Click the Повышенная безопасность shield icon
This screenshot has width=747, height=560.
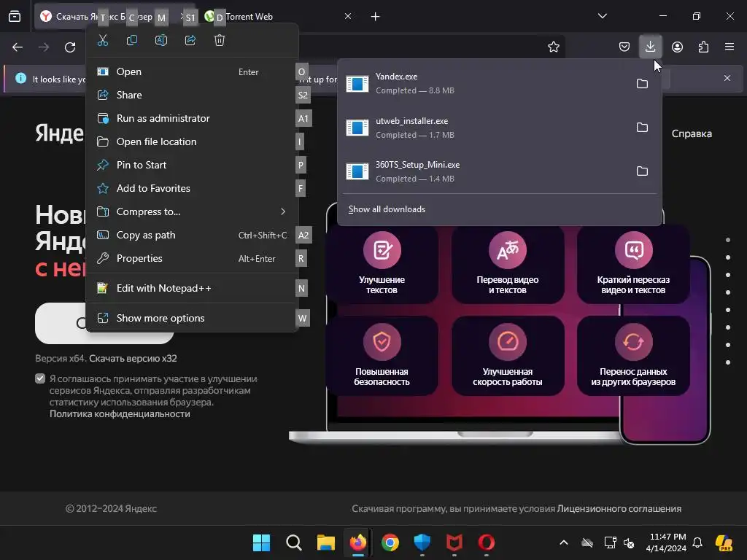[x=382, y=341]
